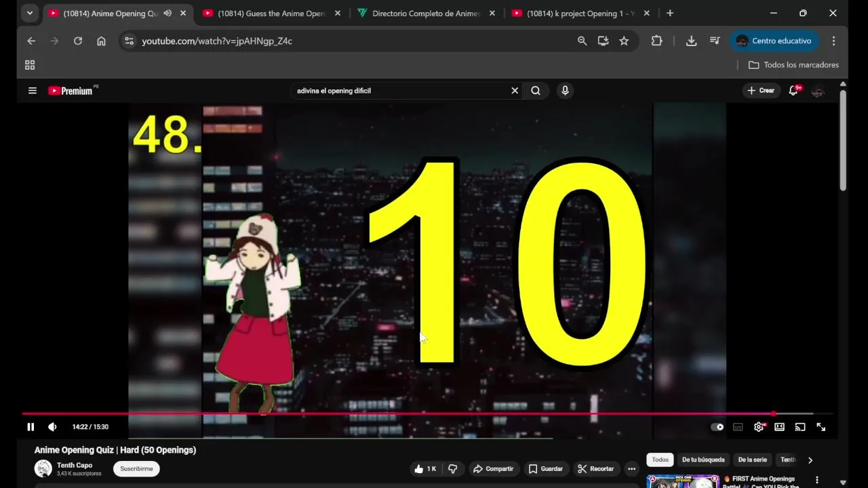The height and width of the screenshot is (488, 868).
Task: Open options for FIRST Anime Openings video
Action: tap(817, 480)
